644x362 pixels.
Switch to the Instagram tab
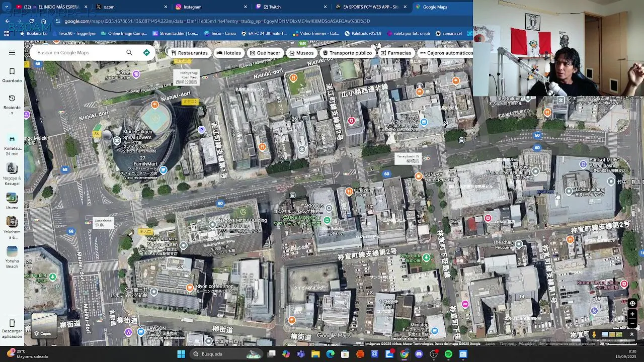[x=211, y=7]
